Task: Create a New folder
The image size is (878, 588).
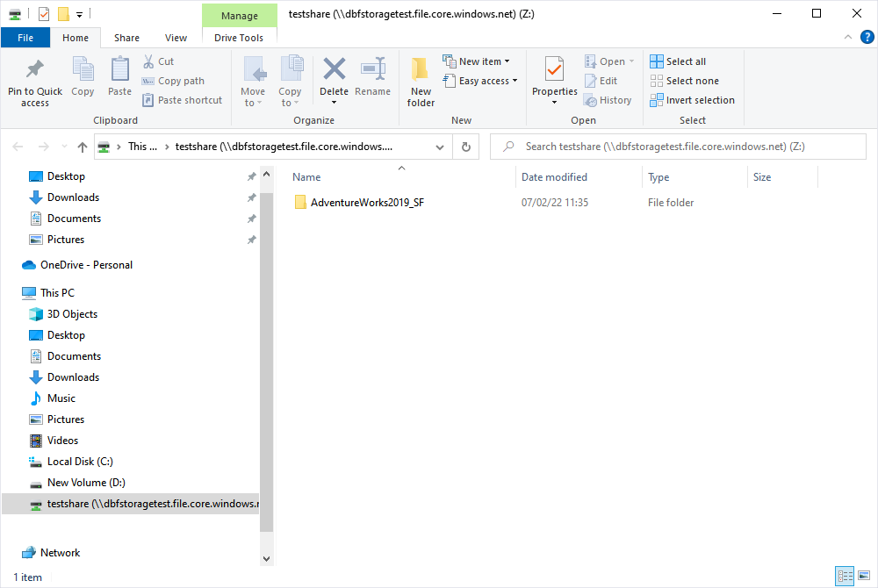Action: tap(421, 82)
